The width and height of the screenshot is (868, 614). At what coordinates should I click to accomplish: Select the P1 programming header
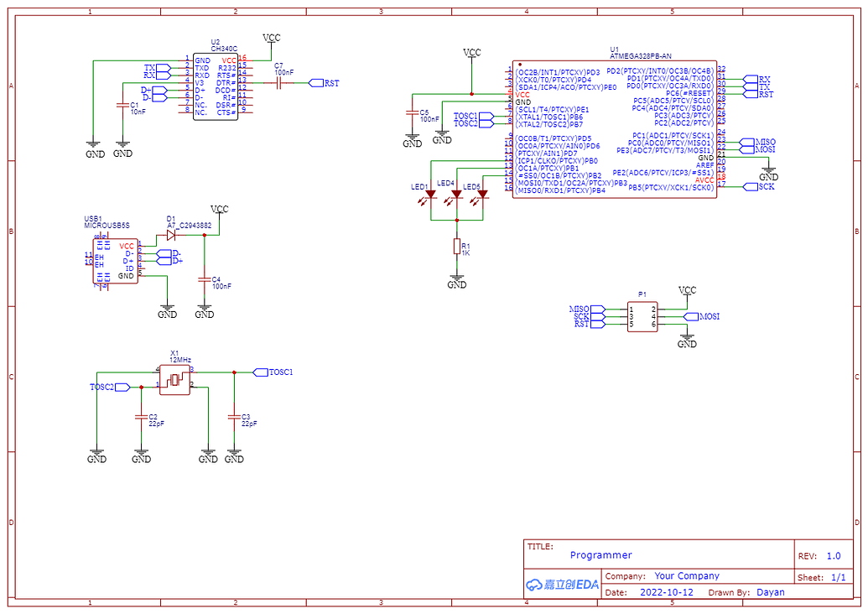[x=642, y=315]
